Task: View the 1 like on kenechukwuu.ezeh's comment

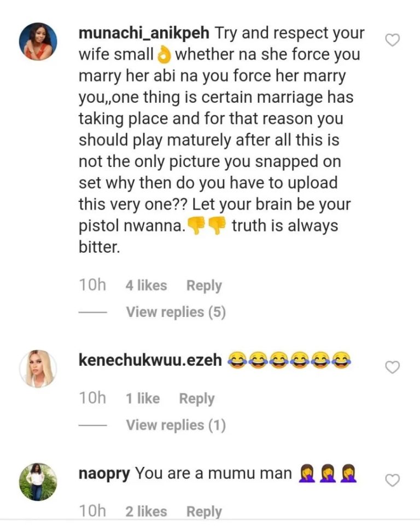Action: (142, 398)
